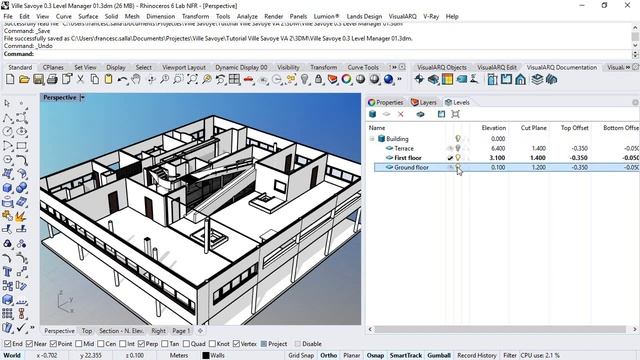
Task: Expand the VisualARQ toolbar tabs overflow chevron
Action: point(628,67)
